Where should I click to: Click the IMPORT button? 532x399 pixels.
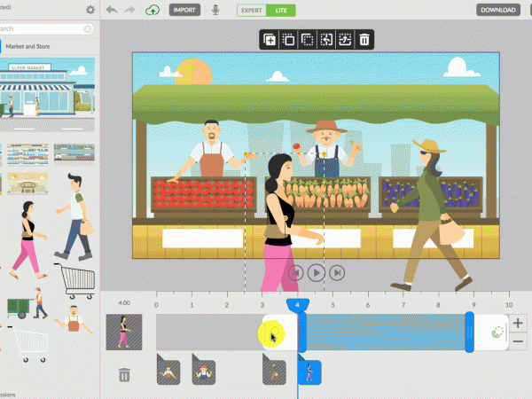(x=184, y=10)
